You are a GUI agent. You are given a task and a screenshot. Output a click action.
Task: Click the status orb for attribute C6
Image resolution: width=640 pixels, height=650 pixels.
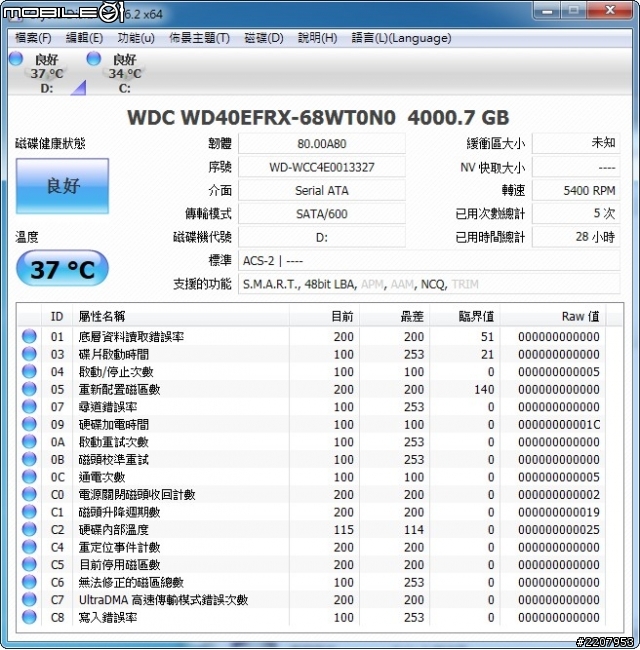point(29,582)
